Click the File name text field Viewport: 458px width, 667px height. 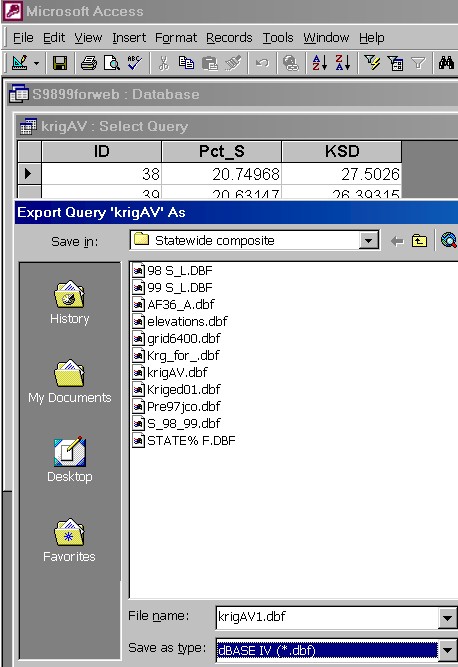(327, 618)
